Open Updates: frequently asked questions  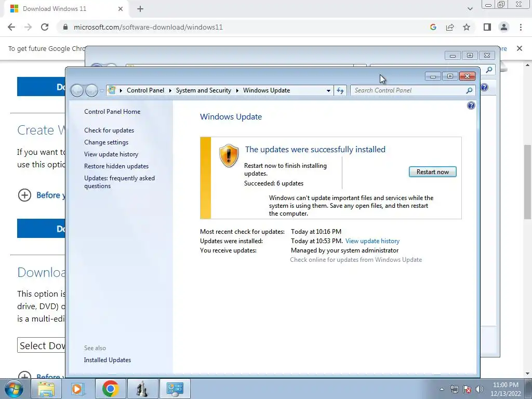(119, 182)
